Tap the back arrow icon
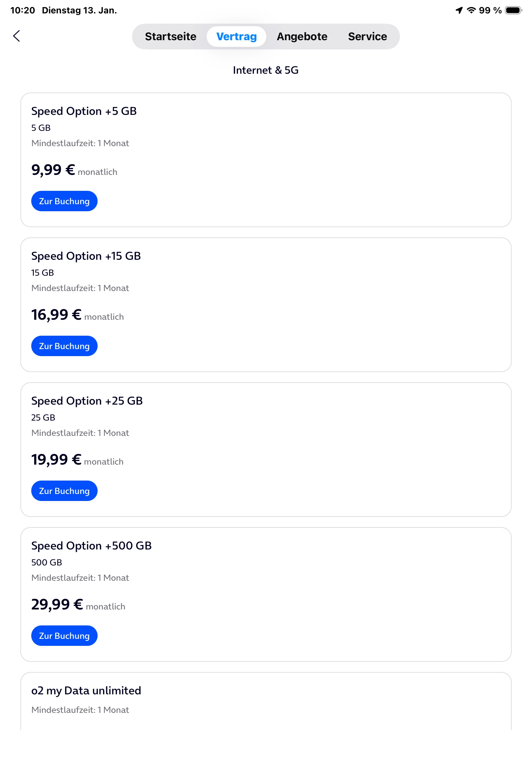532x762 pixels. pos(17,36)
